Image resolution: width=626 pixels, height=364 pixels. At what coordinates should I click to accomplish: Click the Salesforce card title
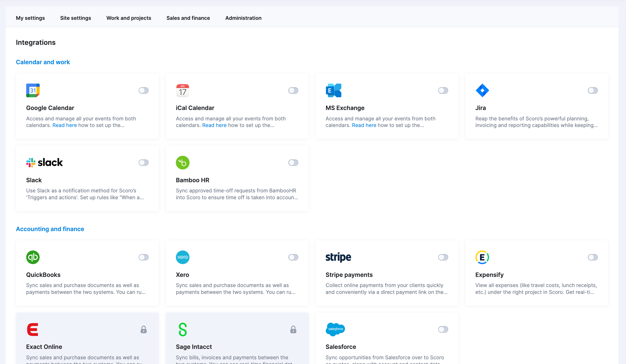341,347
